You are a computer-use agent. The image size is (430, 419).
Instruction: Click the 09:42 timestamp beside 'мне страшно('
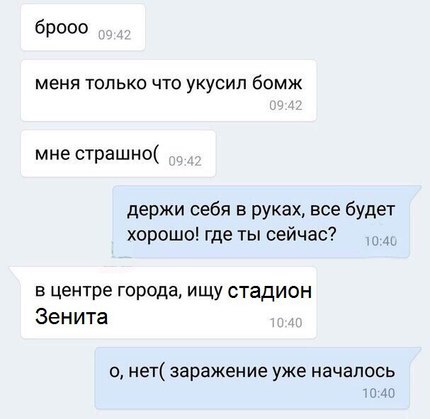[185, 161]
